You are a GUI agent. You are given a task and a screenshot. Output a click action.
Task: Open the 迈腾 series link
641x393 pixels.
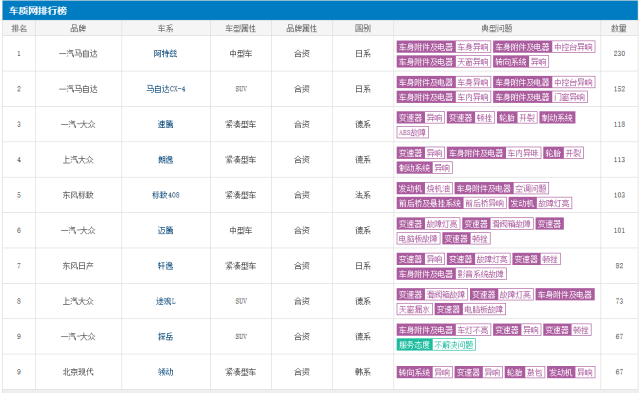coord(166,230)
